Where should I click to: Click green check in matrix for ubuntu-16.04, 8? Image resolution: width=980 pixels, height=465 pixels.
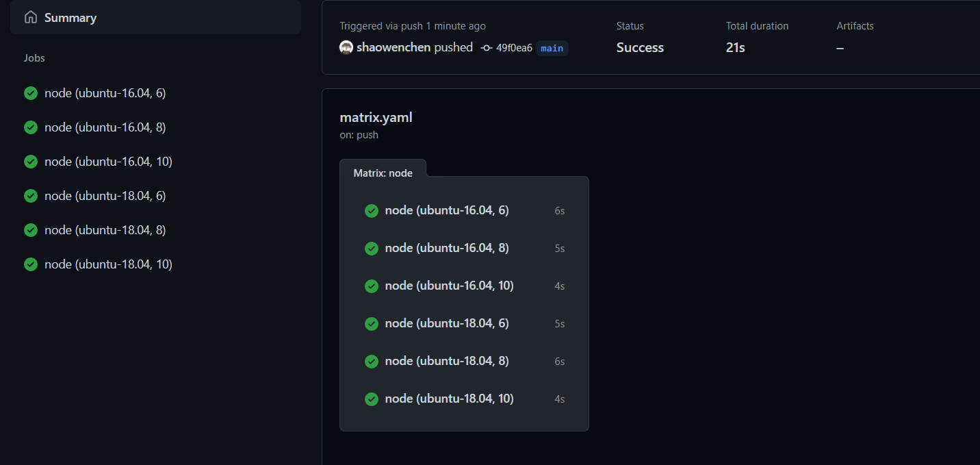click(x=372, y=248)
